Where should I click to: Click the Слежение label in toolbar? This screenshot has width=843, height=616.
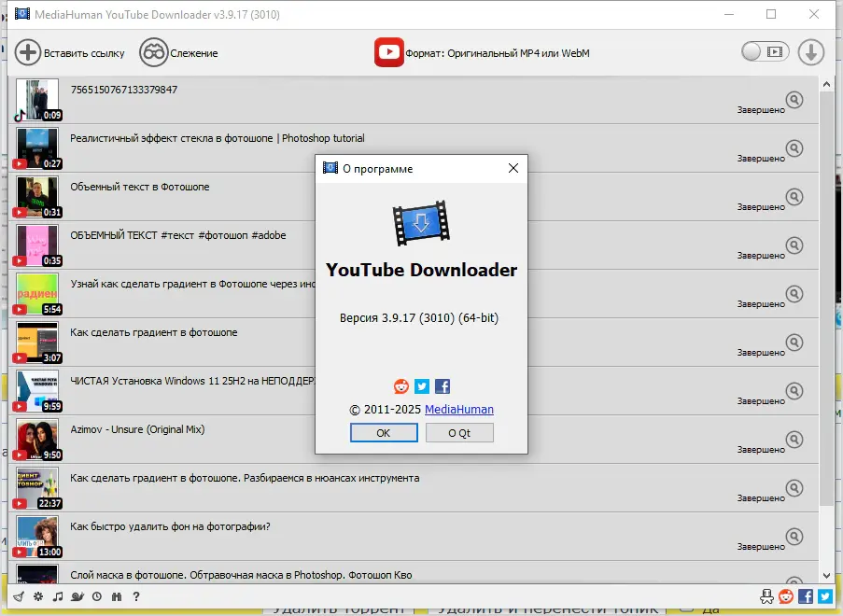click(x=194, y=53)
